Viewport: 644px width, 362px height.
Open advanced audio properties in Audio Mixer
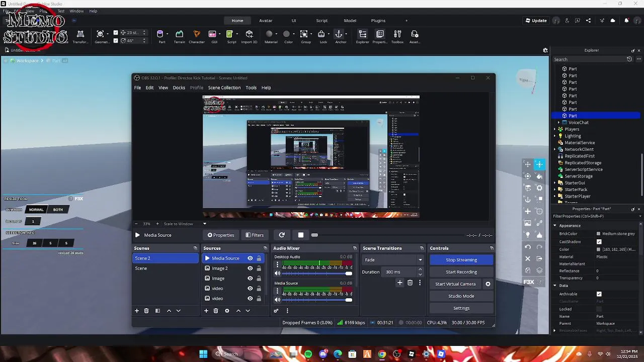pyautogui.click(x=276, y=311)
